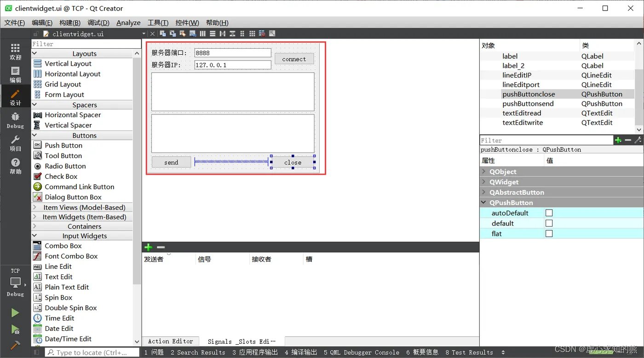Click the Start Debugging run icon
This screenshot has height=358, width=644.
[15, 330]
